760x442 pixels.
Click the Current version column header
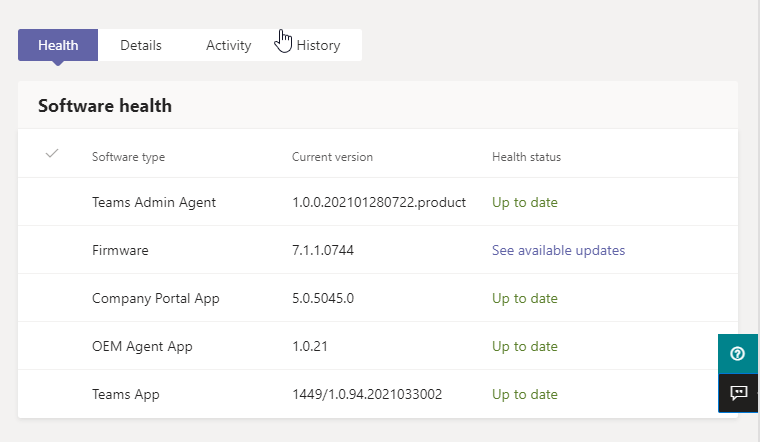[332, 157]
